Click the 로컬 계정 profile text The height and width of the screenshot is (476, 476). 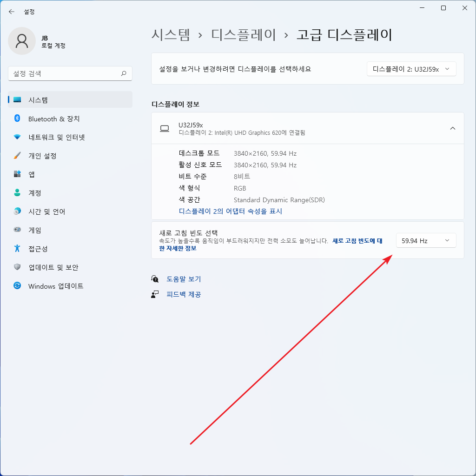[x=53, y=46]
